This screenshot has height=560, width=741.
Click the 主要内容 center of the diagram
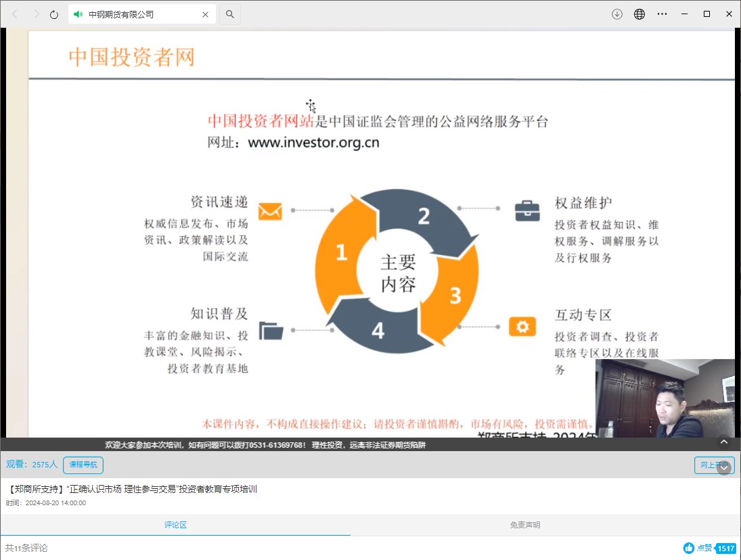tap(398, 273)
